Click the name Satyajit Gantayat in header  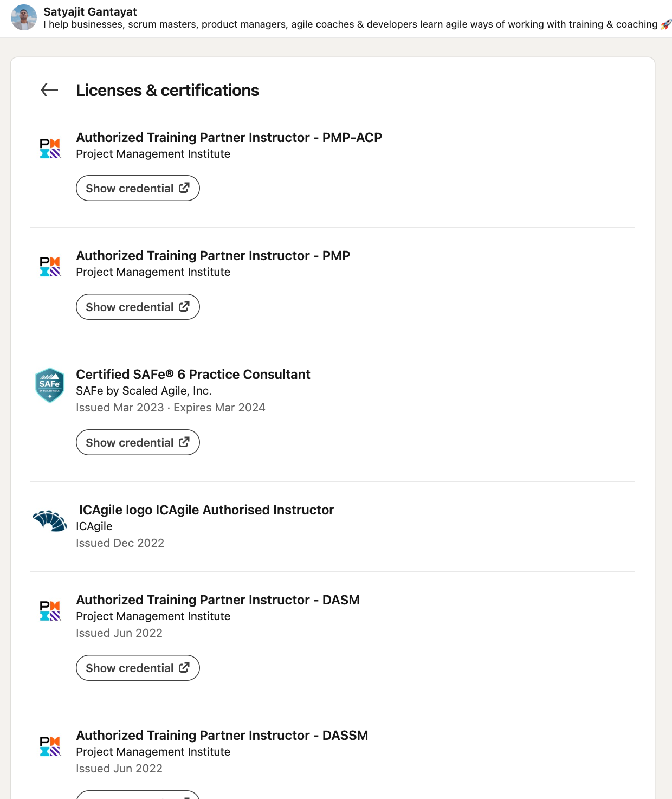tap(90, 11)
